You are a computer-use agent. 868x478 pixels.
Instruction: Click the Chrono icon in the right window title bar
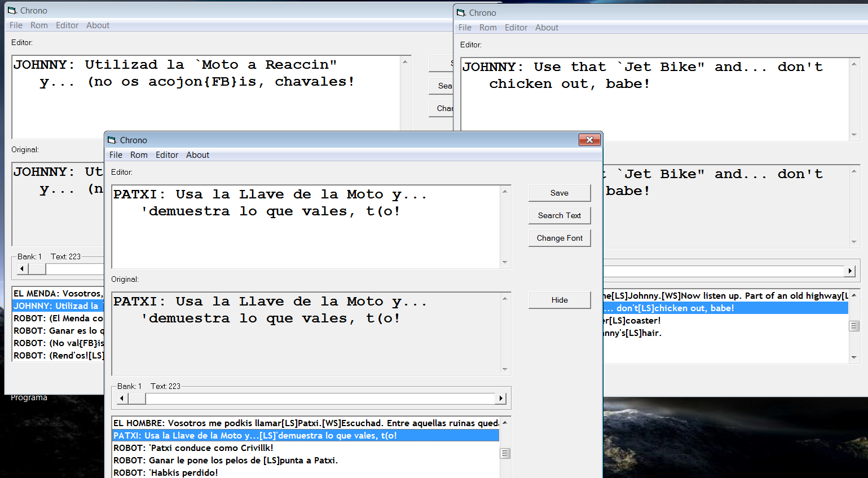(x=461, y=13)
